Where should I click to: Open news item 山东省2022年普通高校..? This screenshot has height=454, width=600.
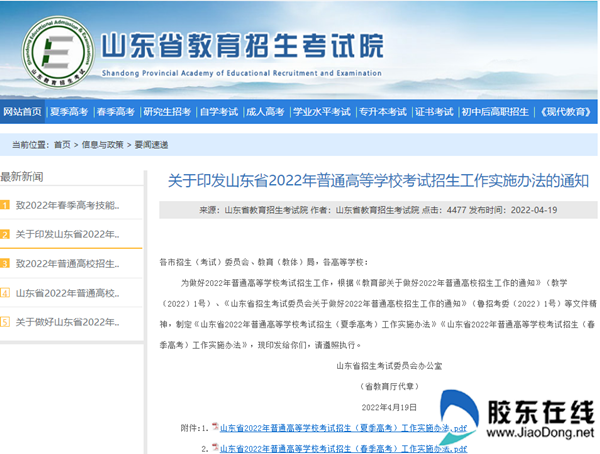pyautogui.click(x=67, y=293)
